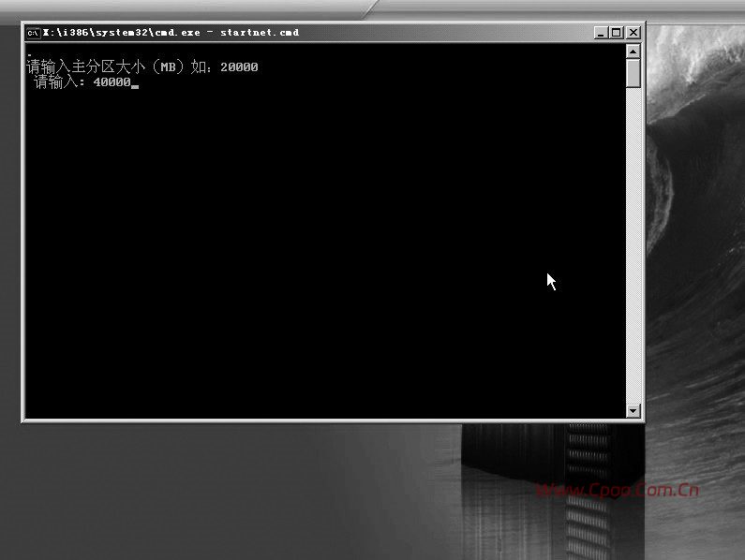Close the startnet.cmd console window
Screen dimensions: 745x560
(633, 33)
